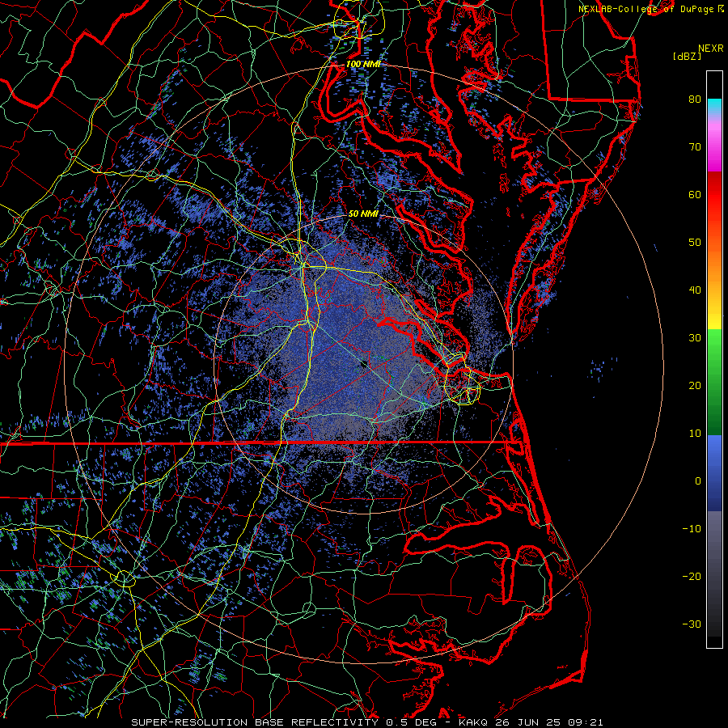
Task: Click the NEXR label above color scale
Action: (710, 49)
